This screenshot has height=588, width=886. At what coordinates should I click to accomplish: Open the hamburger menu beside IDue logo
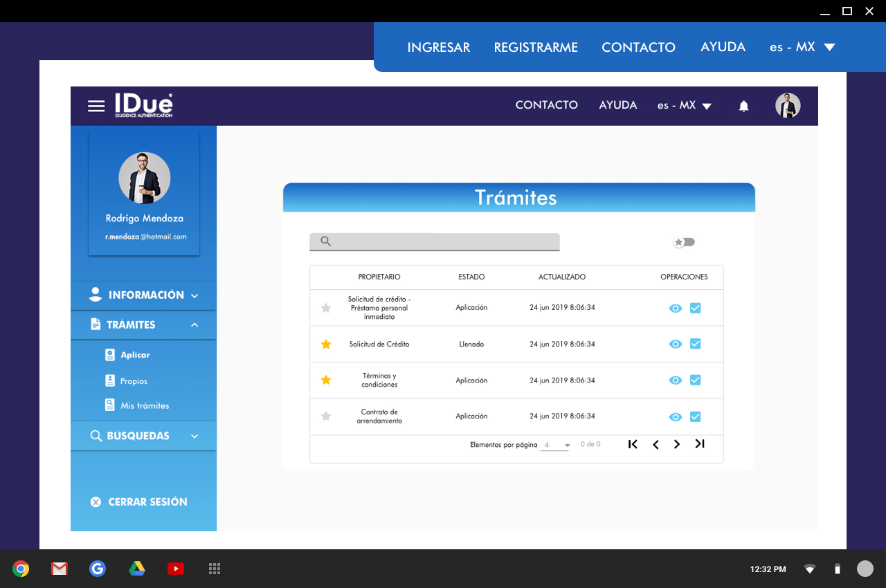[96, 106]
